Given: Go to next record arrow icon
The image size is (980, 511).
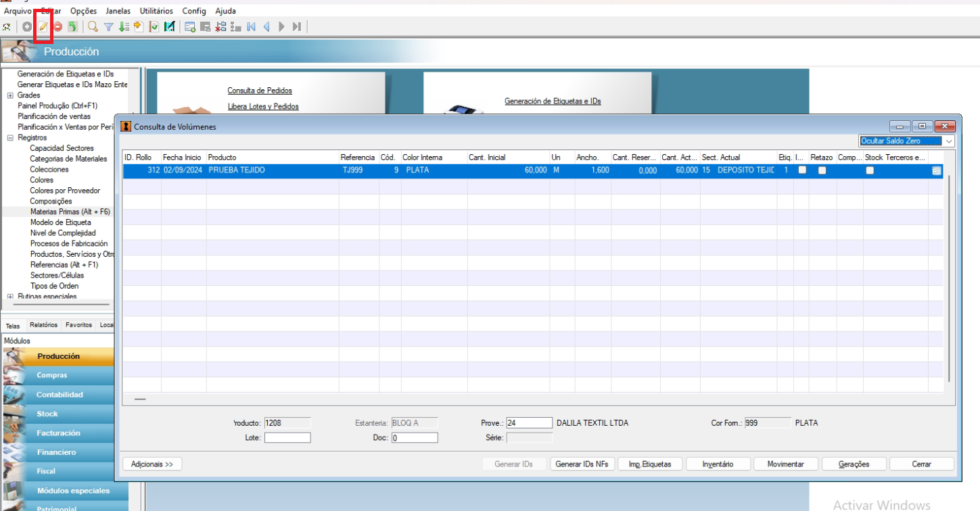Looking at the screenshot, I should pyautogui.click(x=281, y=27).
